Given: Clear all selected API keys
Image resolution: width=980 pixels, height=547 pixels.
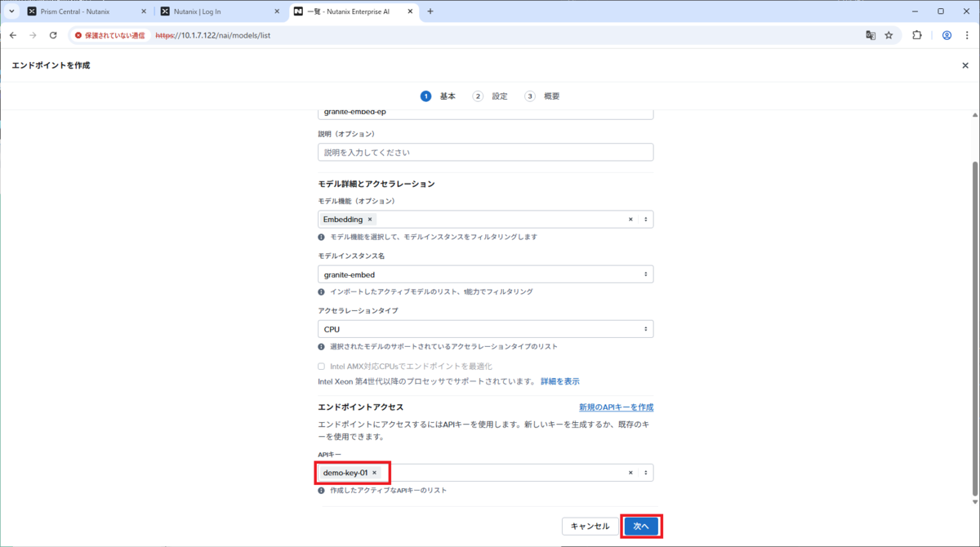Looking at the screenshot, I should [x=630, y=473].
